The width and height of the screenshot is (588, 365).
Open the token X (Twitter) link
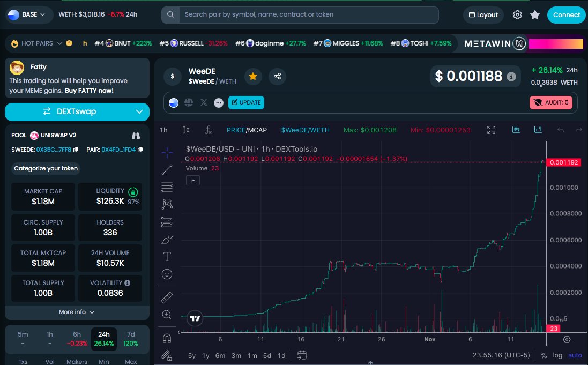coord(204,103)
